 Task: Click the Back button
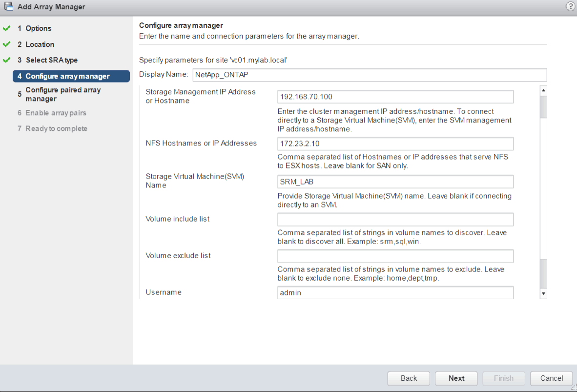click(409, 378)
